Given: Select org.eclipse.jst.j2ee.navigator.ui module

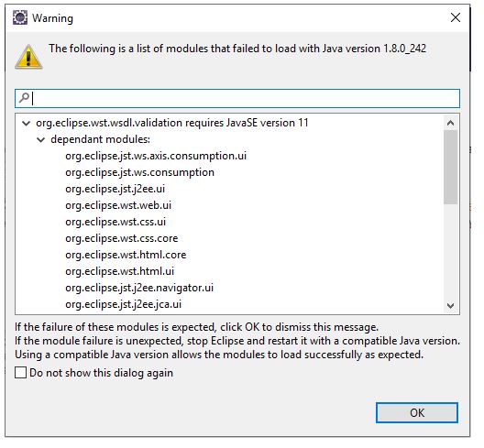Looking at the screenshot, I should click(139, 288).
